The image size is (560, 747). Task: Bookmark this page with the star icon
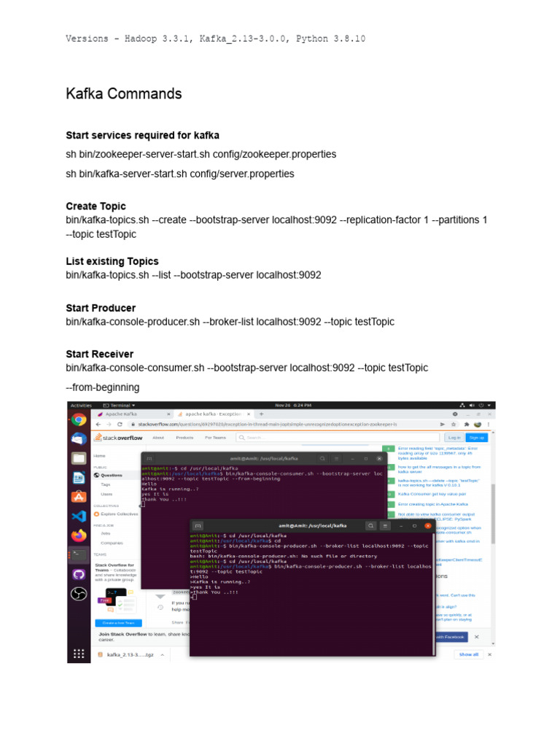point(454,425)
